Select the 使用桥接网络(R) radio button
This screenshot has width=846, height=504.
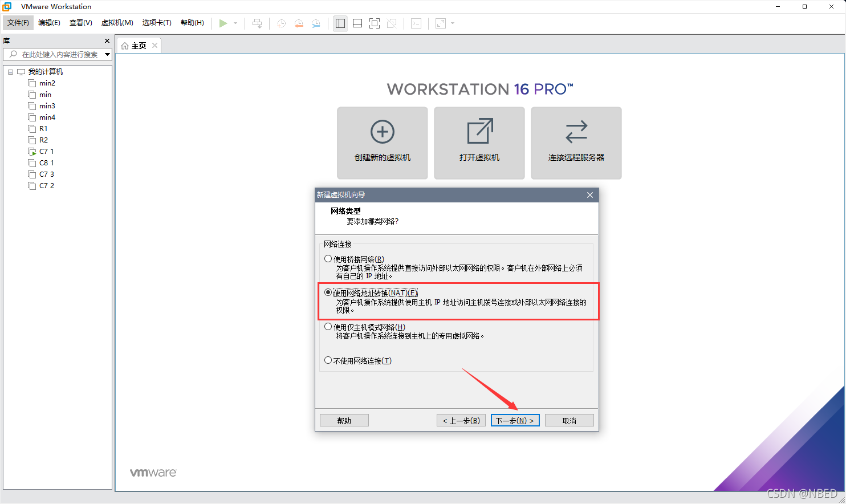pyautogui.click(x=328, y=259)
